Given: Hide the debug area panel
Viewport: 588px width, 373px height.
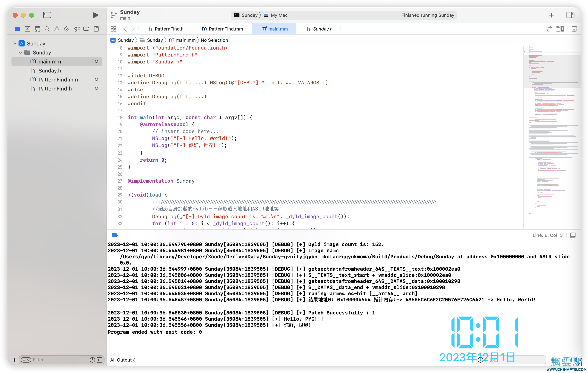Looking at the screenshot, I should [573, 235].
